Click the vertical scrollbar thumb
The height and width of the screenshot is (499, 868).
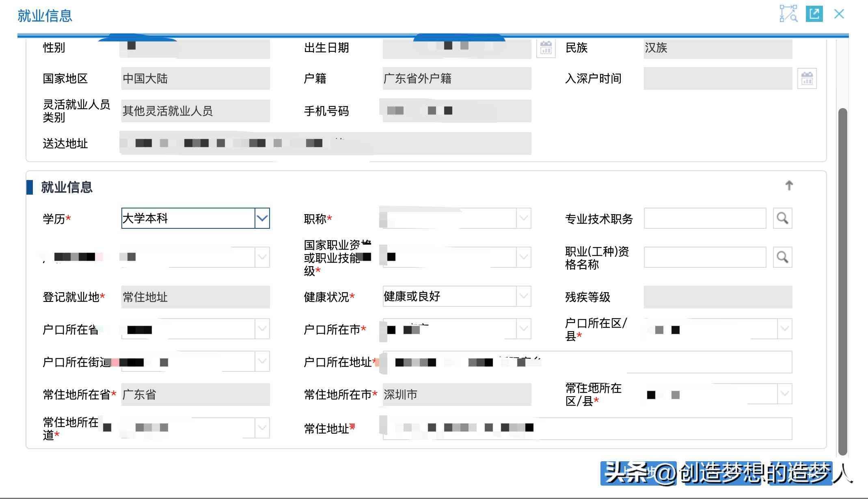[843, 280]
